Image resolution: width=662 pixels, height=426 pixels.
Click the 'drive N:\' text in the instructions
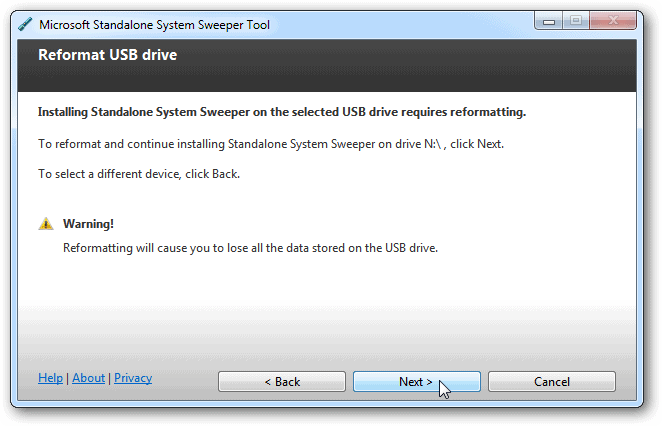[x=421, y=144]
